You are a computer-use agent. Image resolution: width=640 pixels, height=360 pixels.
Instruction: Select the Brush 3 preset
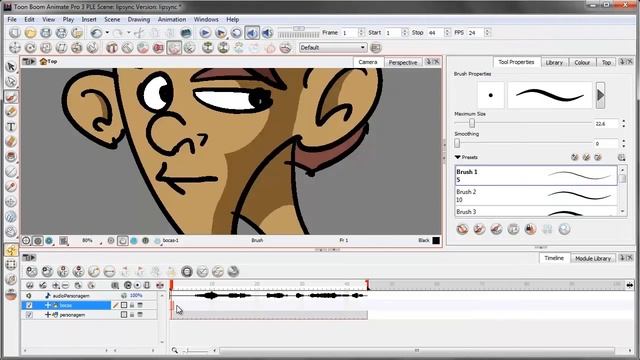tap(536, 211)
